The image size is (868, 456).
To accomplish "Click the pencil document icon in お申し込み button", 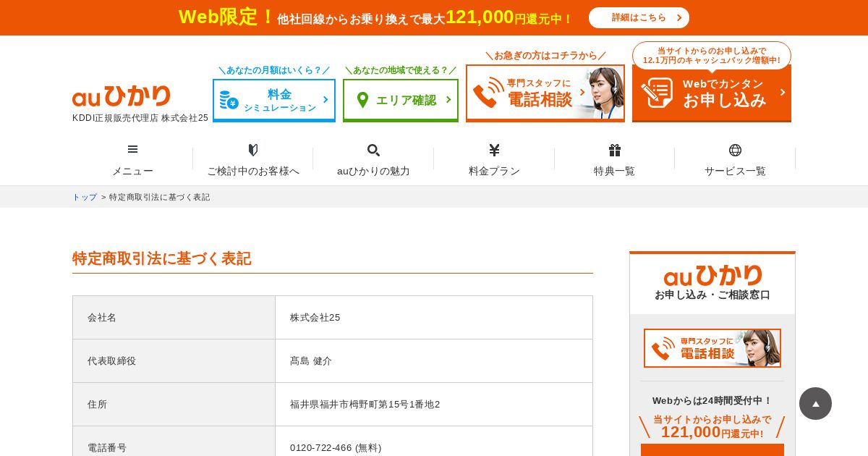I will [657, 93].
